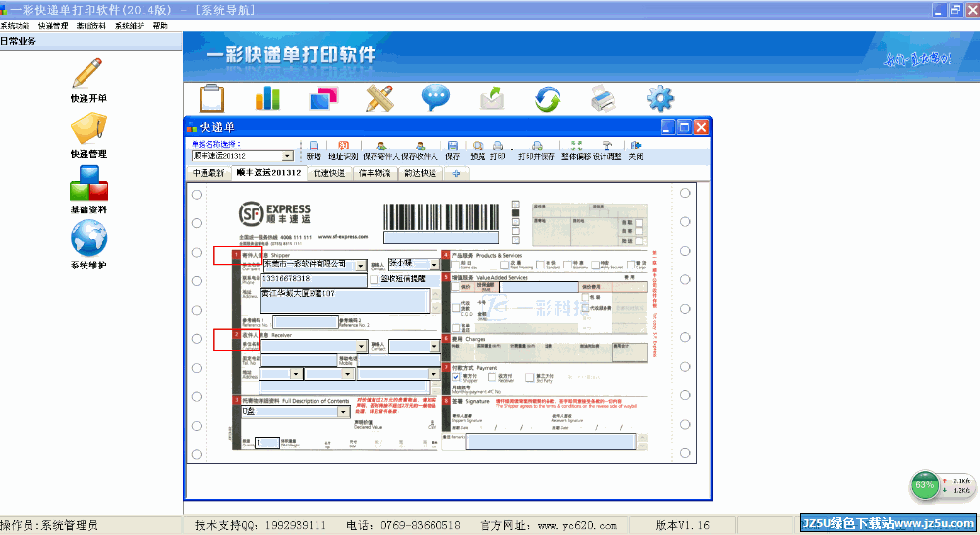This screenshot has width=980, height=535.
Task: Toggle 收方付 Receiver payment checkbox
Action: pos(491,377)
